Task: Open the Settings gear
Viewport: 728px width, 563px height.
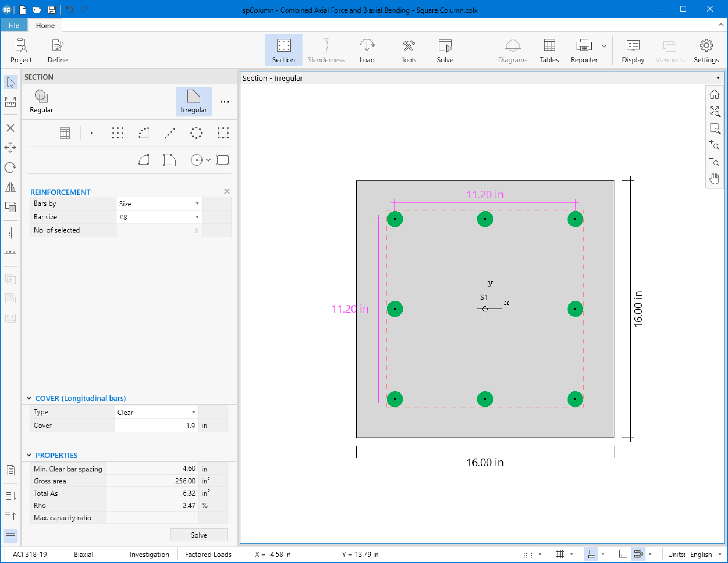Action: pyautogui.click(x=706, y=50)
